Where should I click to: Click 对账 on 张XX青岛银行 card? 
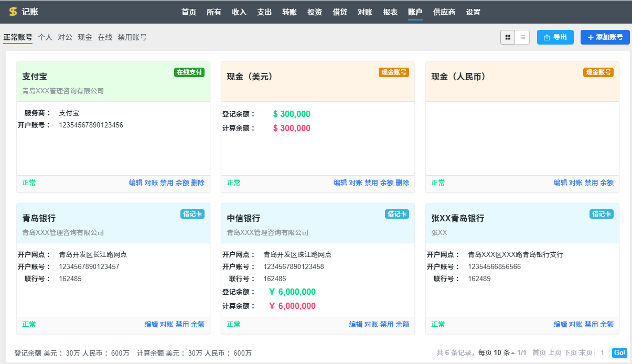point(576,325)
